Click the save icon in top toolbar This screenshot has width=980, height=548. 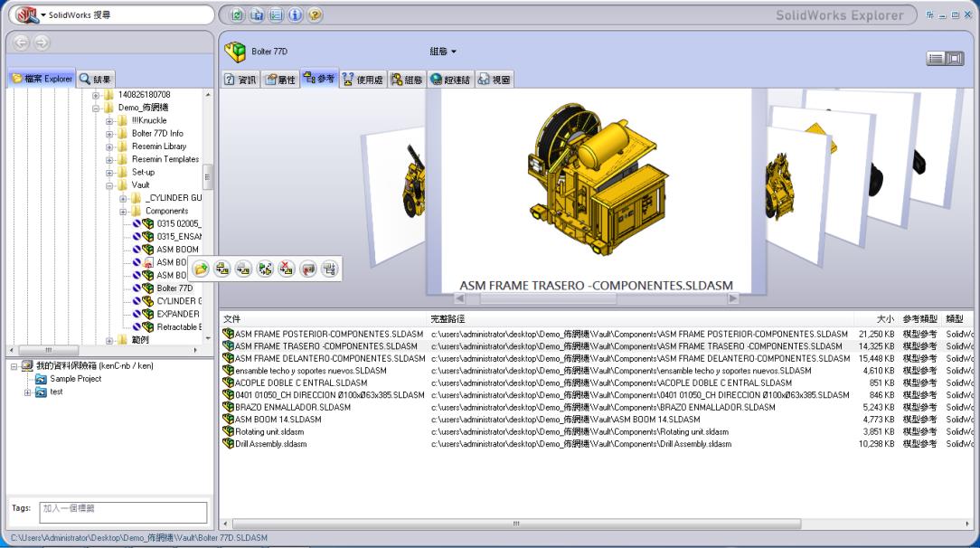pyautogui.click(x=257, y=15)
